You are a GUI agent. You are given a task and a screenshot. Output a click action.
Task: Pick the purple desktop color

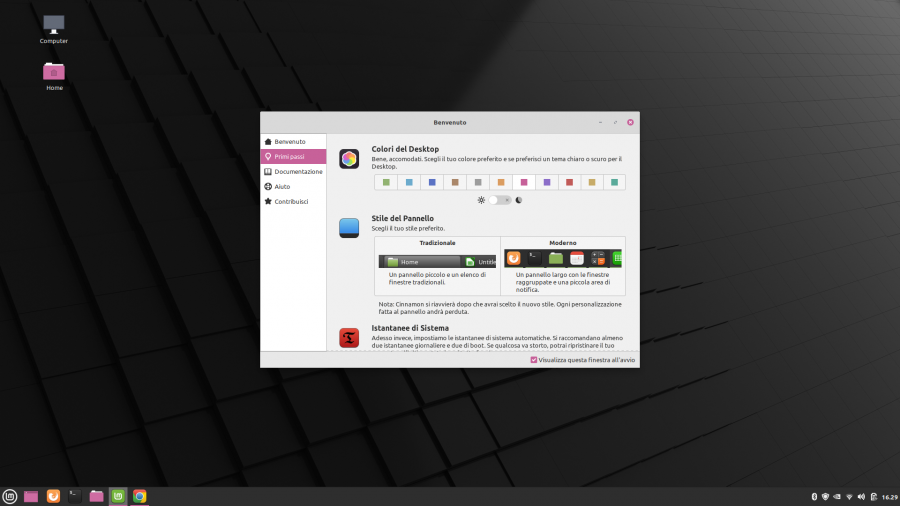click(x=547, y=182)
